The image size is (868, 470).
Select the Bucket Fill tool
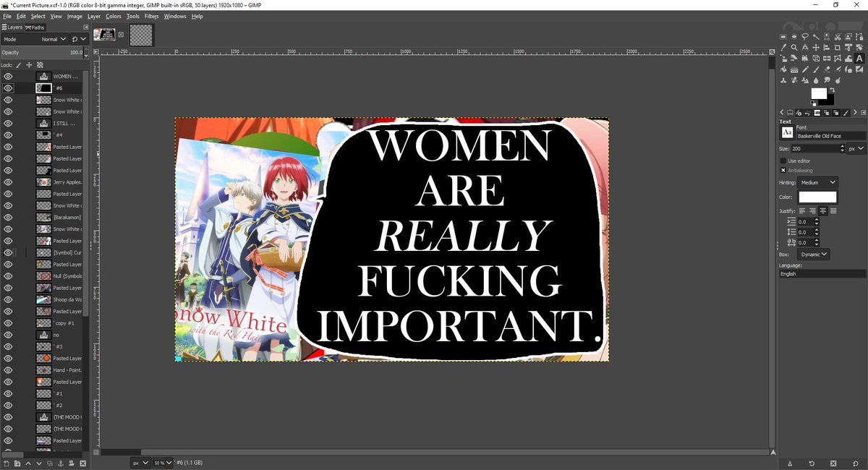pos(783,69)
